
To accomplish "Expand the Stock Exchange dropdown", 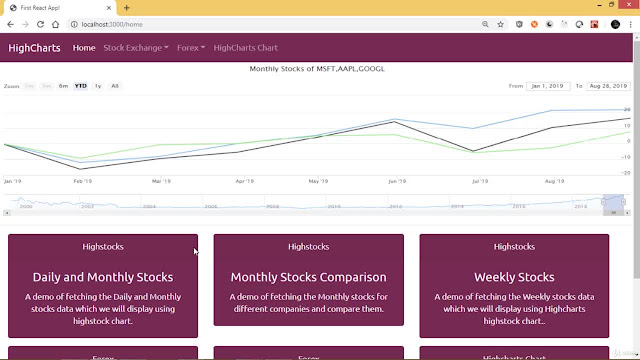I will click(x=136, y=48).
